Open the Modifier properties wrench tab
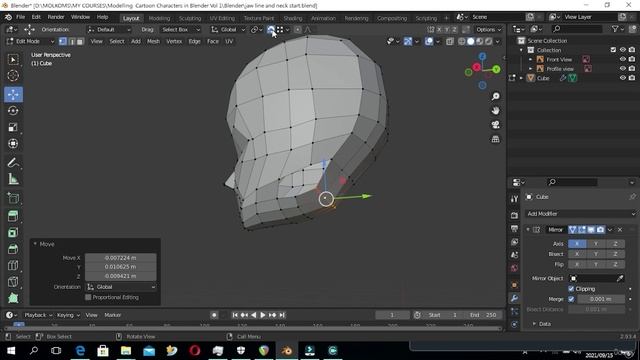Image resolution: width=640 pixels, height=360 pixels. [x=514, y=298]
